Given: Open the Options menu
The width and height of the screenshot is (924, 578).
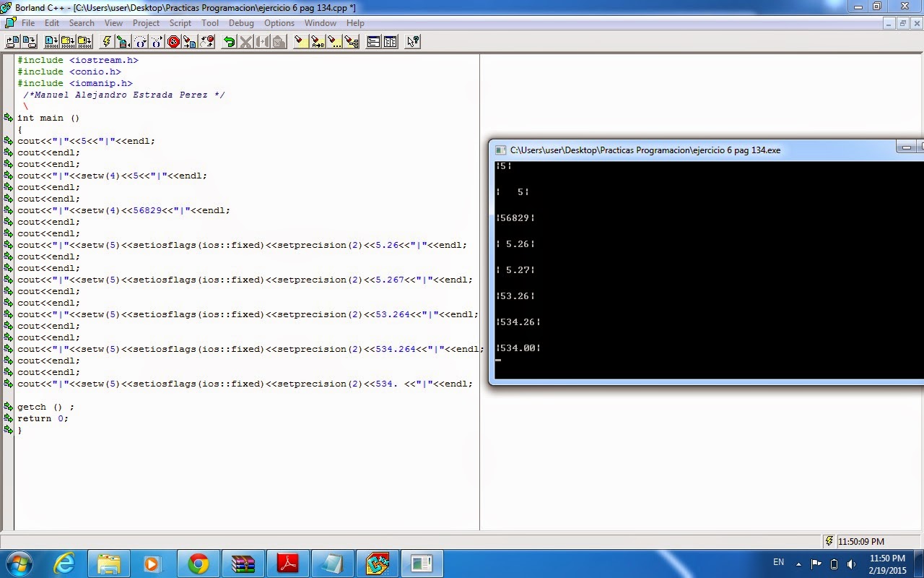Looking at the screenshot, I should 279,22.
